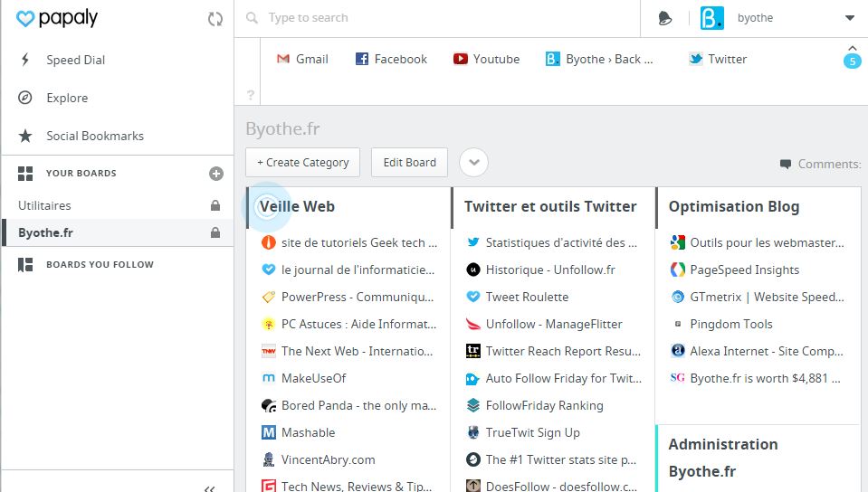Add a new board with plus icon

click(x=216, y=174)
